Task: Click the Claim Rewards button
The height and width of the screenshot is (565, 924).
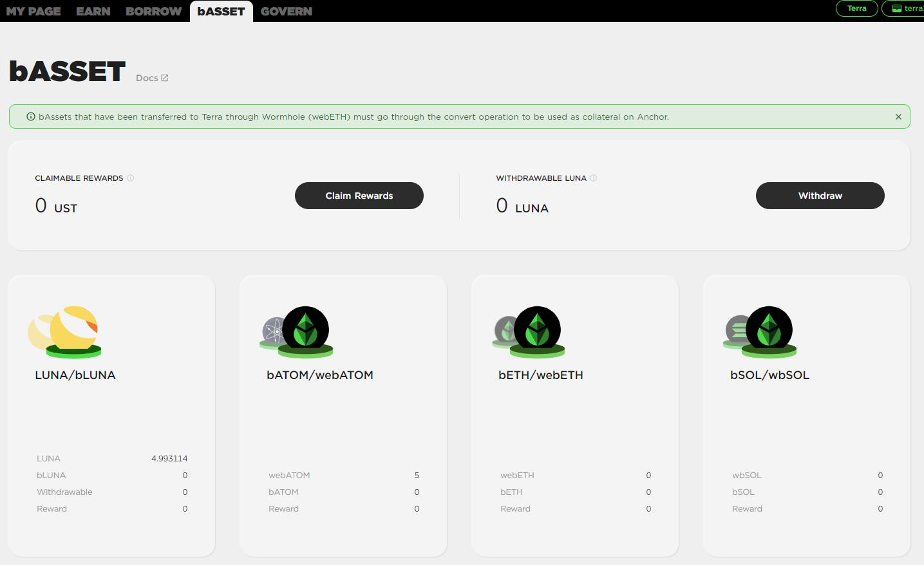Action: point(359,196)
